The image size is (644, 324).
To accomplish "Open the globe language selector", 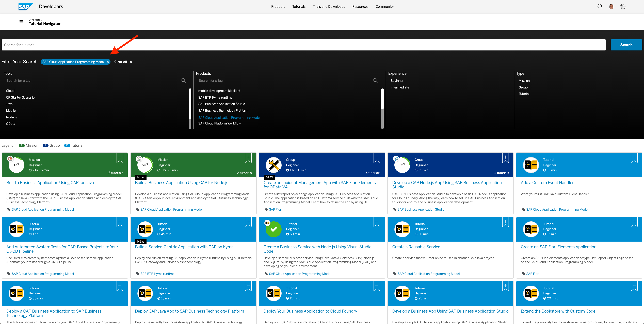I will coord(622,7).
